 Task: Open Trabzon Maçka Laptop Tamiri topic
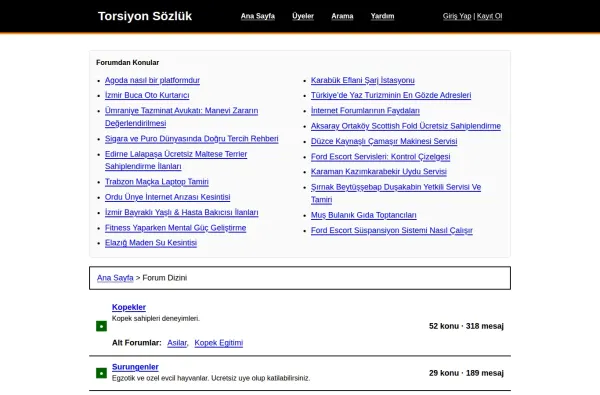click(x=157, y=181)
